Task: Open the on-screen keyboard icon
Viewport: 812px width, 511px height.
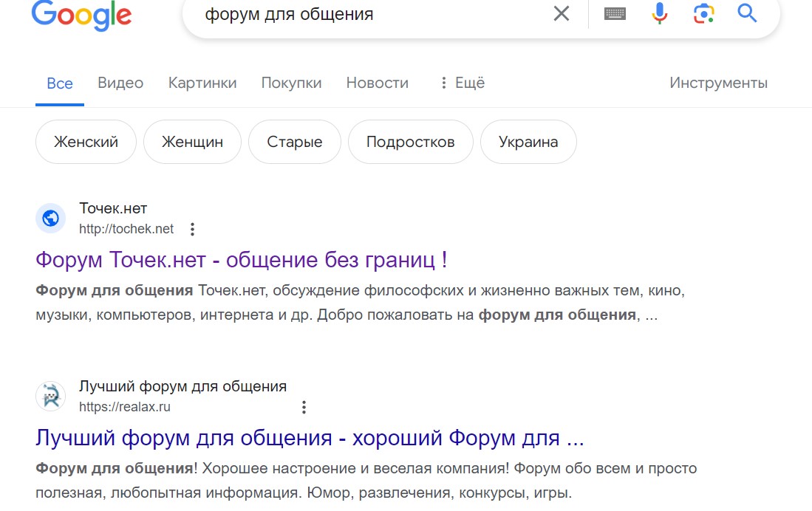Action: click(x=615, y=13)
